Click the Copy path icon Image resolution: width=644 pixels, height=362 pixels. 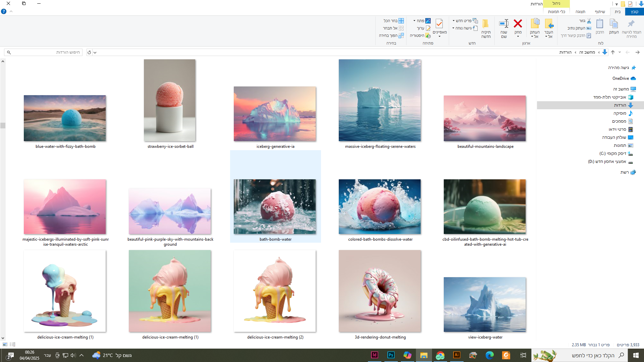[588, 28]
